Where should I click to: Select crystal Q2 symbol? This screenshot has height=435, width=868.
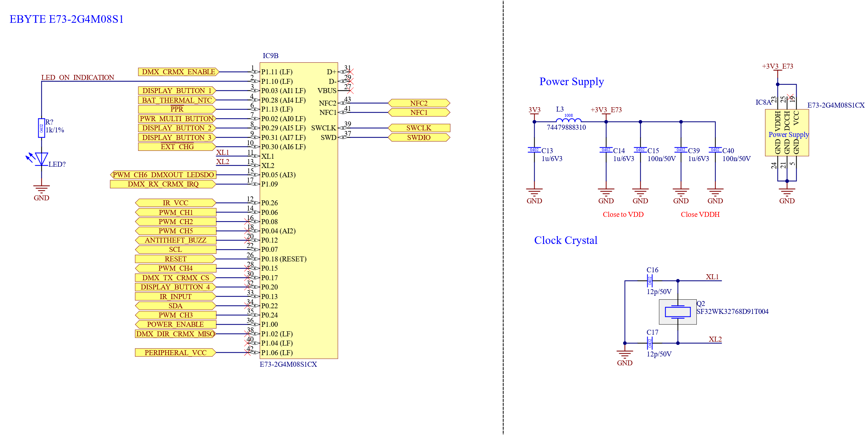tap(678, 312)
